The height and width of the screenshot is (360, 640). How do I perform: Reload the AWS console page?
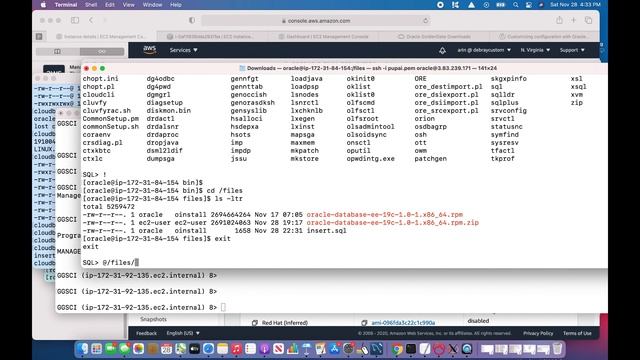pos(425,21)
